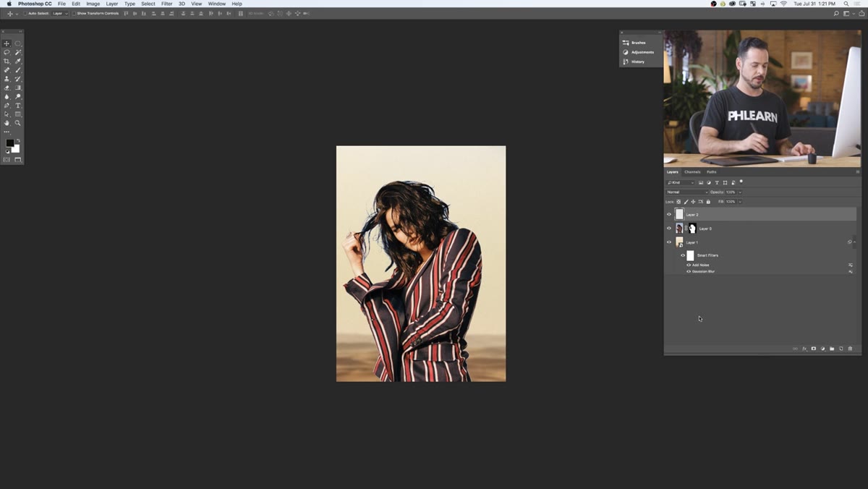Image resolution: width=868 pixels, height=489 pixels.
Task: Click the Delete layer trash icon
Action: (x=850, y=349)
